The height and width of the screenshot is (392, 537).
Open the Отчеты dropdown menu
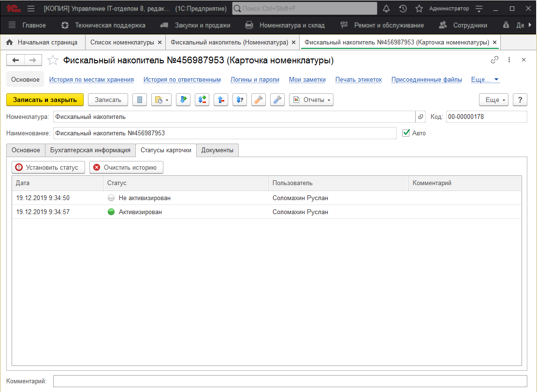coord(311,100)
